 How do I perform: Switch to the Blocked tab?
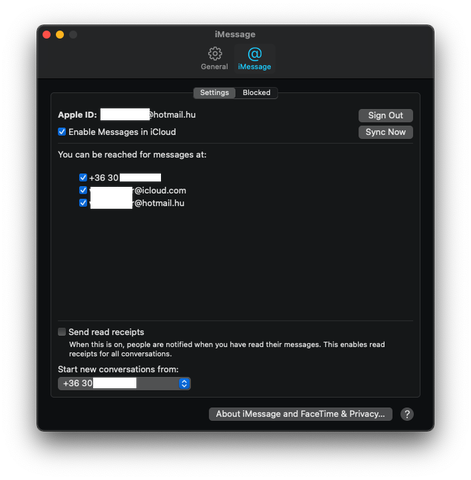pyautogui.click(x=256, y=93)
